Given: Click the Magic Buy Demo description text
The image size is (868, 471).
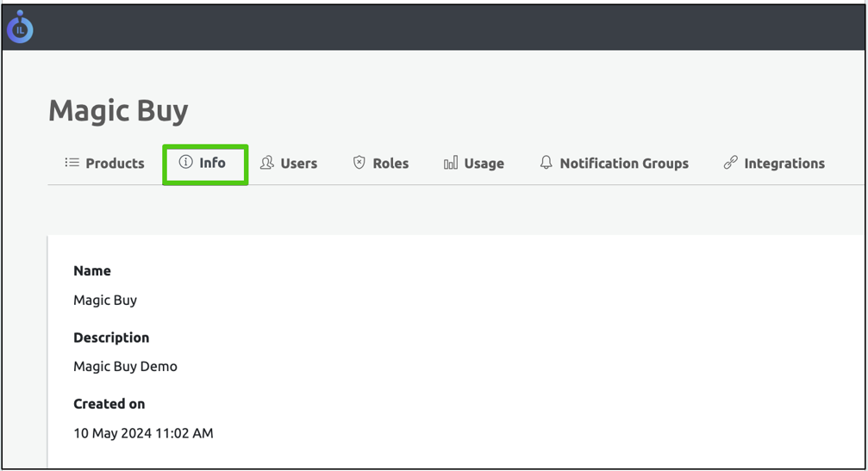Looking at the screenshot, I should click(x=125, y=367).
